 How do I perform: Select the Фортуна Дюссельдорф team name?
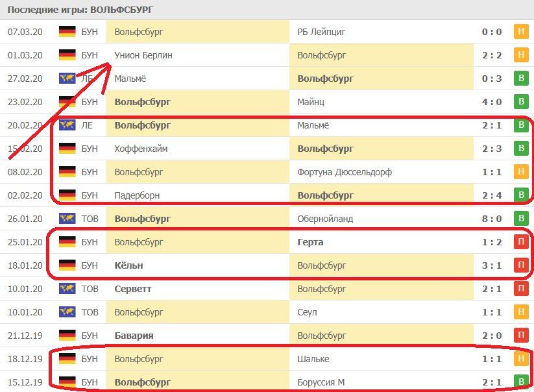coord(345,172)
